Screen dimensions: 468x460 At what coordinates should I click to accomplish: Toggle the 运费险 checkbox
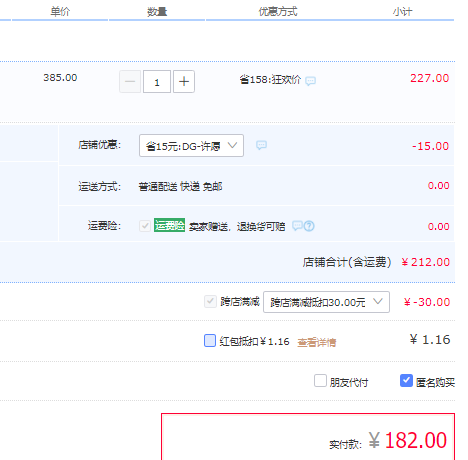(145, 226)
